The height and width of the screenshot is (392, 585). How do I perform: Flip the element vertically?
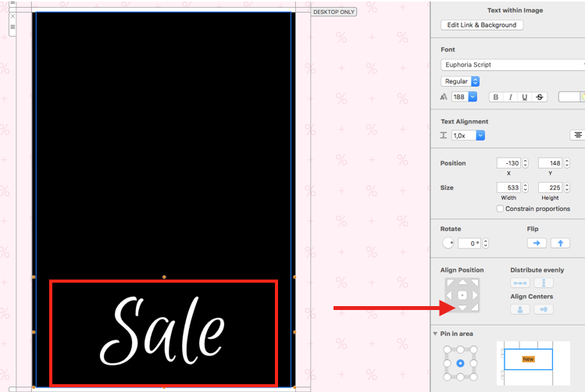[x=560, y=243]
